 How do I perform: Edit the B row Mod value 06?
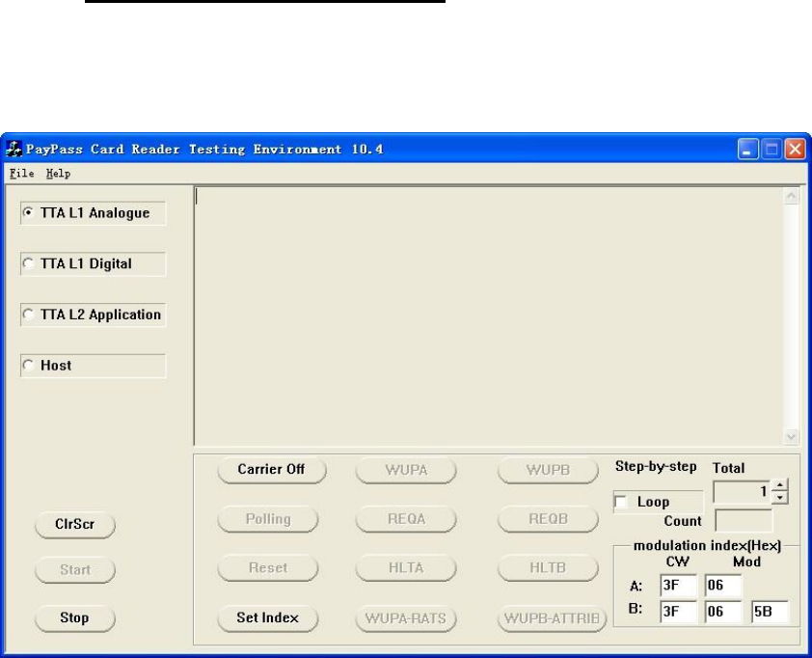(x=723, y=612)
